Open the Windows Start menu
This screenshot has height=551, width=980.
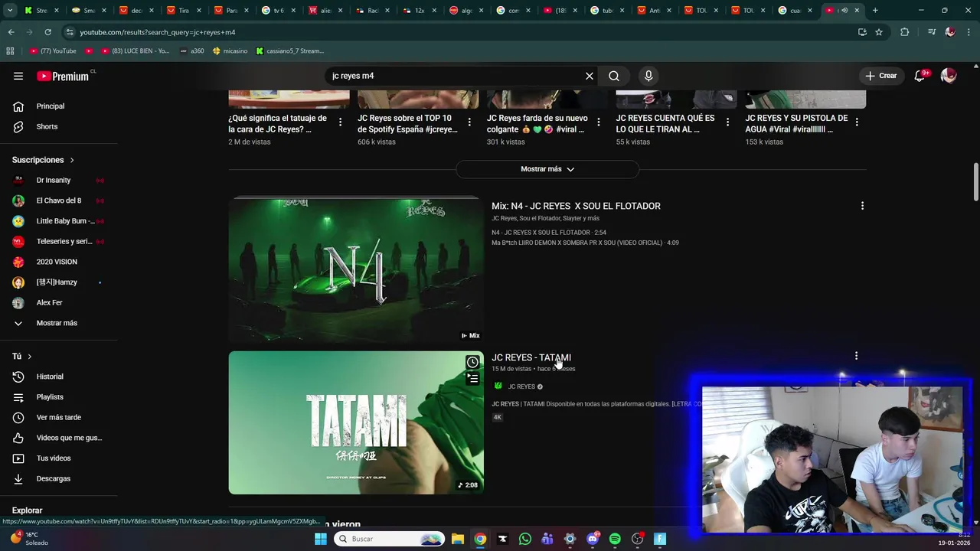coord(321,539)
